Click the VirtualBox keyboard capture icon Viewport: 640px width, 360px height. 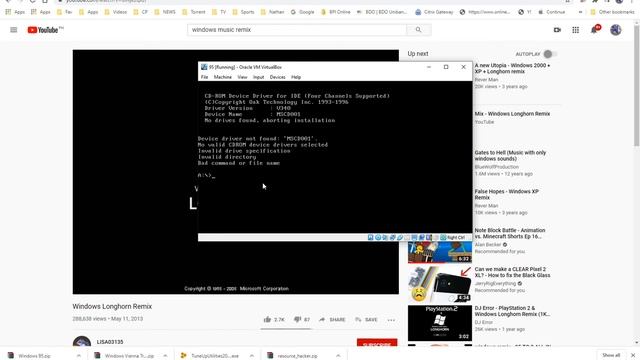[443, 237]
